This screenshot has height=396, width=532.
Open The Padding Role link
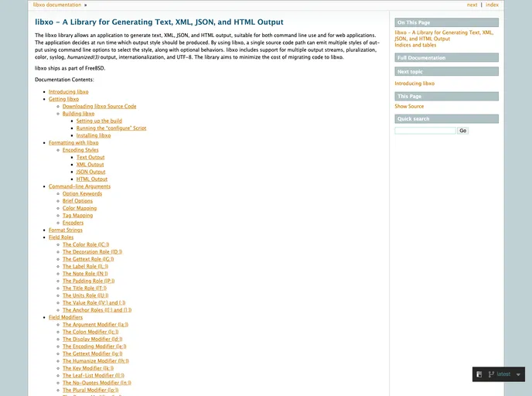pos(89,281)
